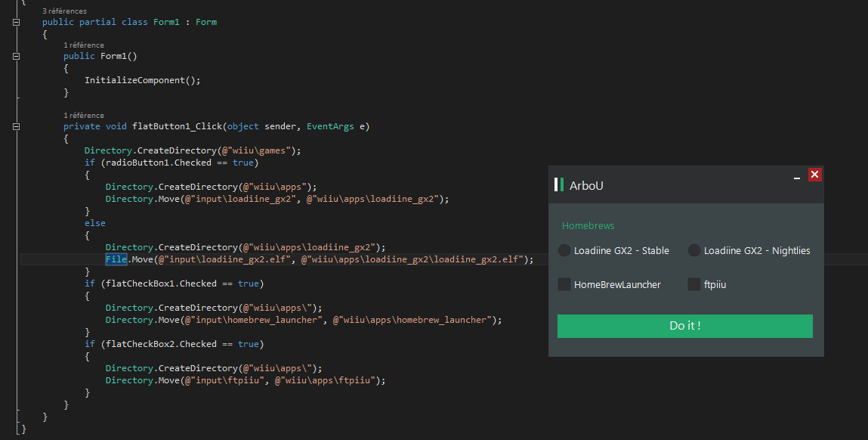Minimize the ArboU window

click(x=796, y=175)
